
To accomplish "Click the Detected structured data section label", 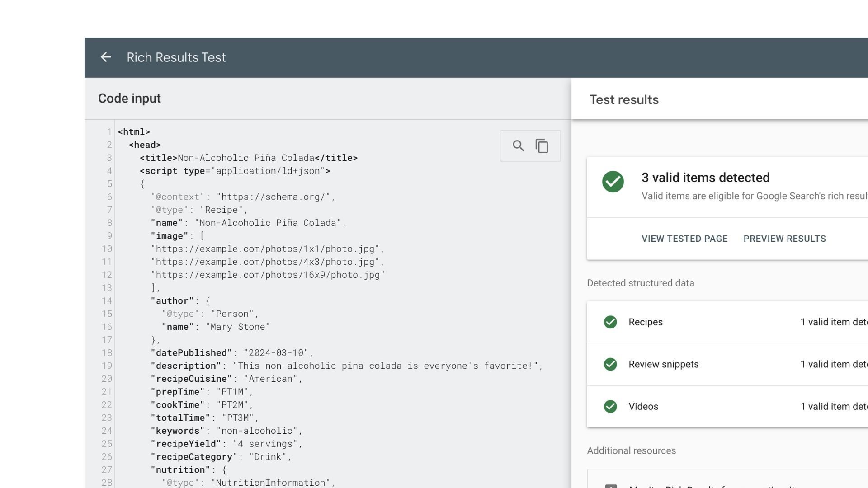I will click(x=641, y=283).
